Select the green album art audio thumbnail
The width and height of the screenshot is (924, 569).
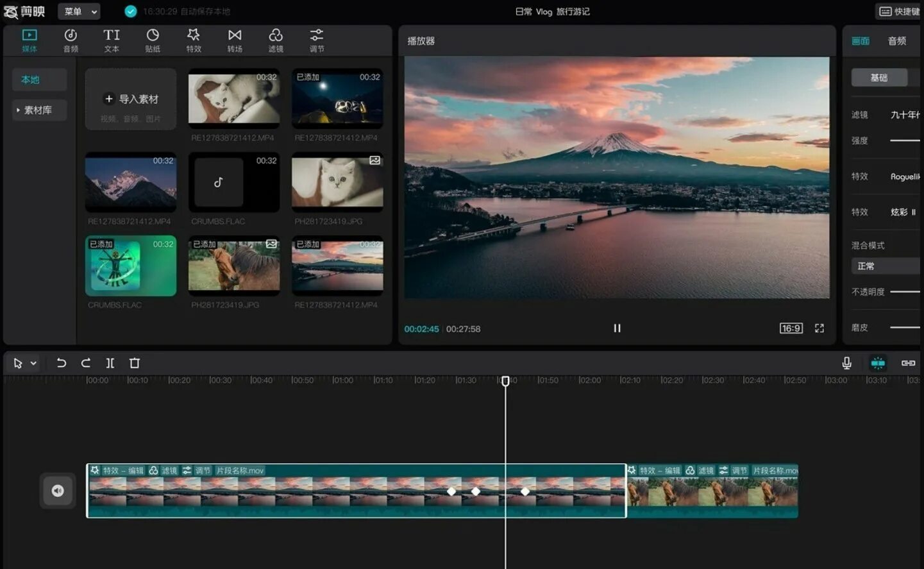[x=131, y=266]
